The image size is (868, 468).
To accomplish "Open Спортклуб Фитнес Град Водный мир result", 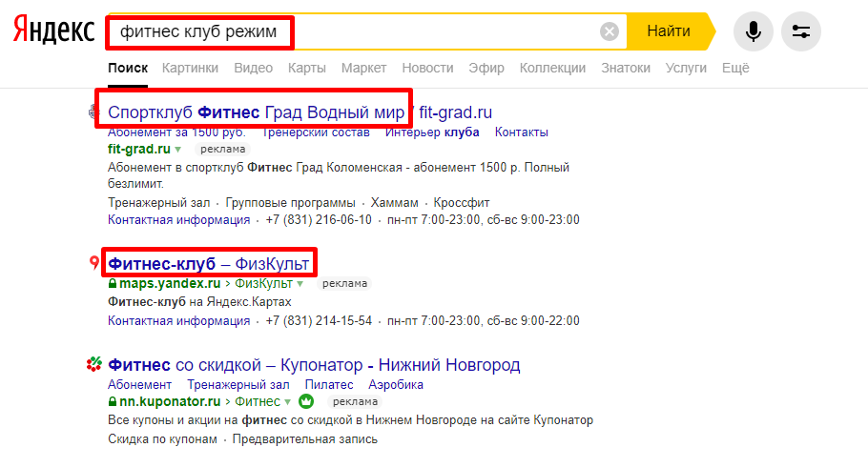I will pos(300,112).
